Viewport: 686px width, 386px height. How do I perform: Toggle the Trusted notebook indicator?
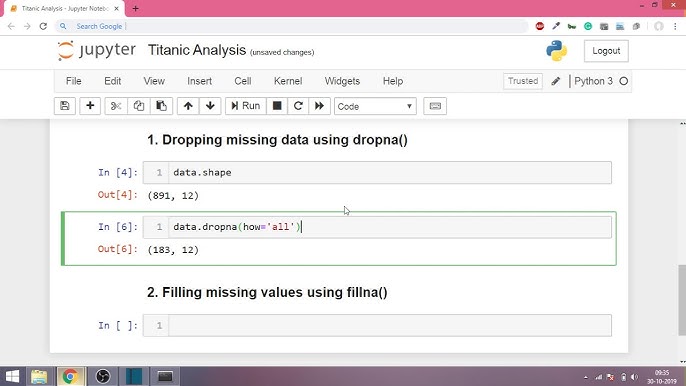tap(523, 81)
